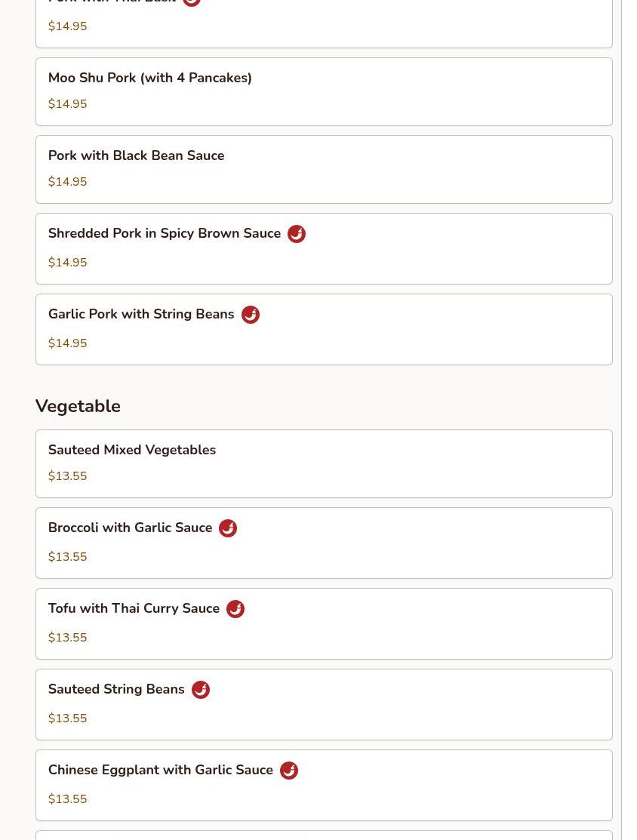Screen dimensions: 637x840
Task: Click the $14.95 price under Moo Shu Pork
Action: (x=67, y=104)
